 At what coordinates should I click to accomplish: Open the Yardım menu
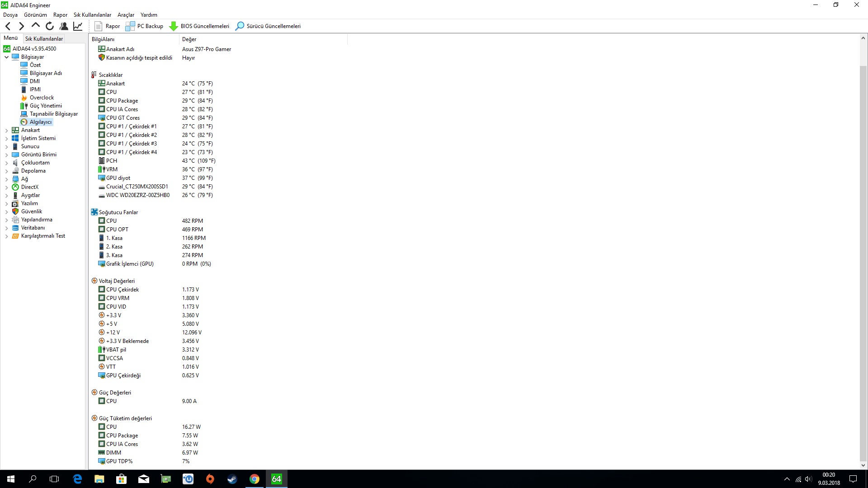pyautogui.click(x=149, y=15)
